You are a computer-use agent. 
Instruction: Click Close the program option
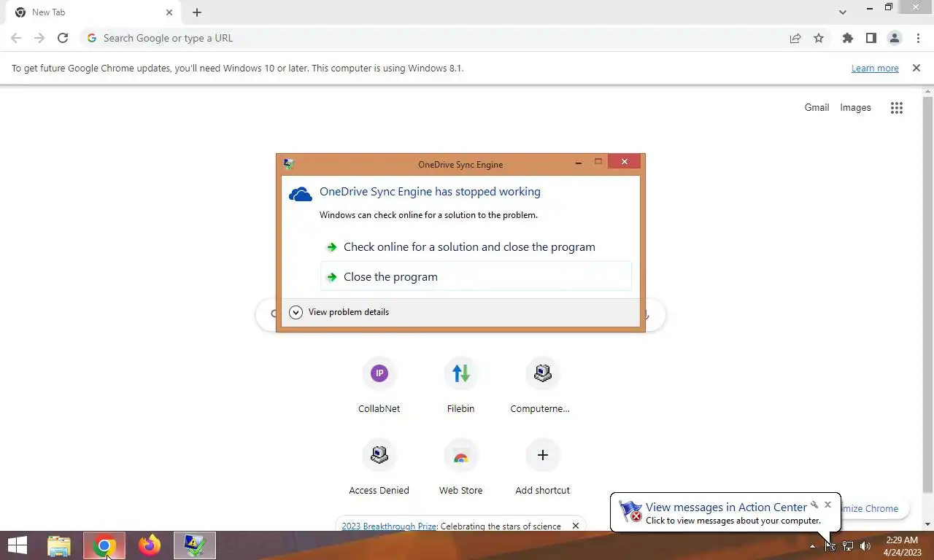pos(476,277)
